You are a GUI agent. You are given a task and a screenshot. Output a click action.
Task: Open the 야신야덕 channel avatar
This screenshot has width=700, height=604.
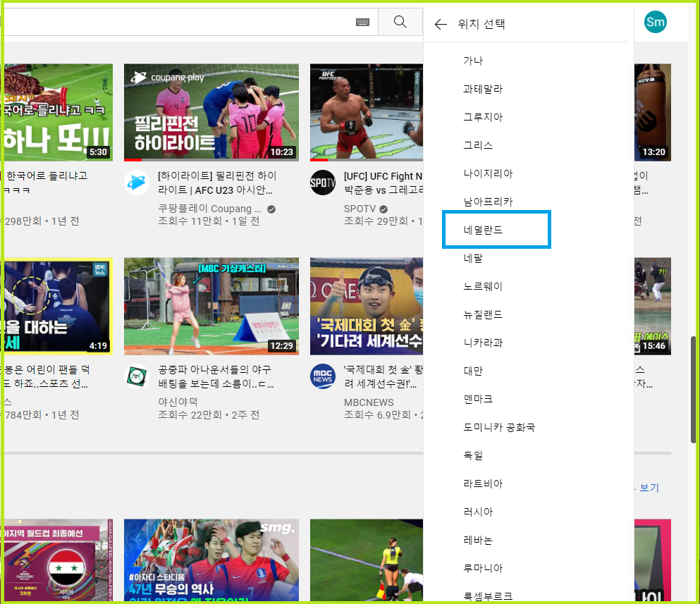[137, 376]
